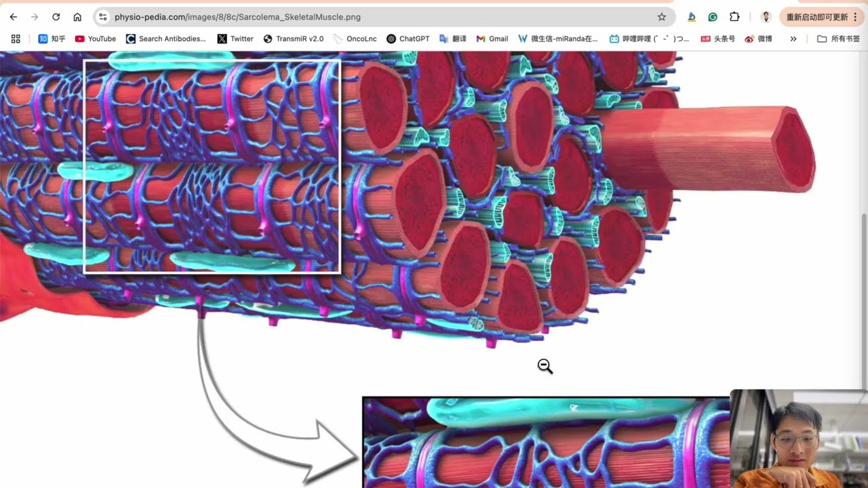This screenshot has width=868, height=488.
Task: Open the Chrome profile avatar
Action: pyautogui.click(x=766, y=17)
